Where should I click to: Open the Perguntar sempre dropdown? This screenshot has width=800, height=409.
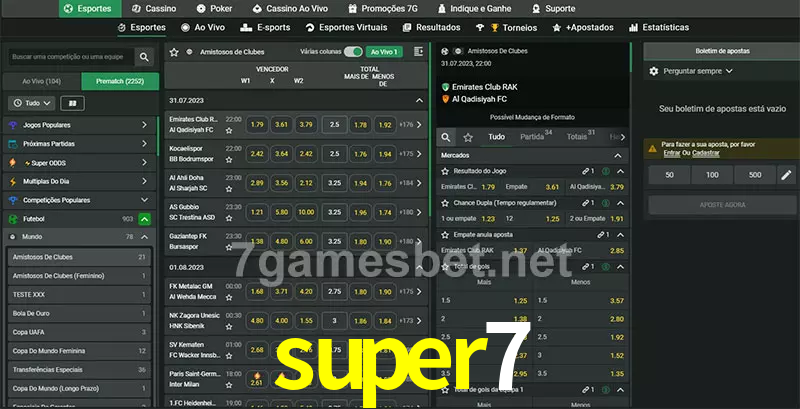point(698,71)
